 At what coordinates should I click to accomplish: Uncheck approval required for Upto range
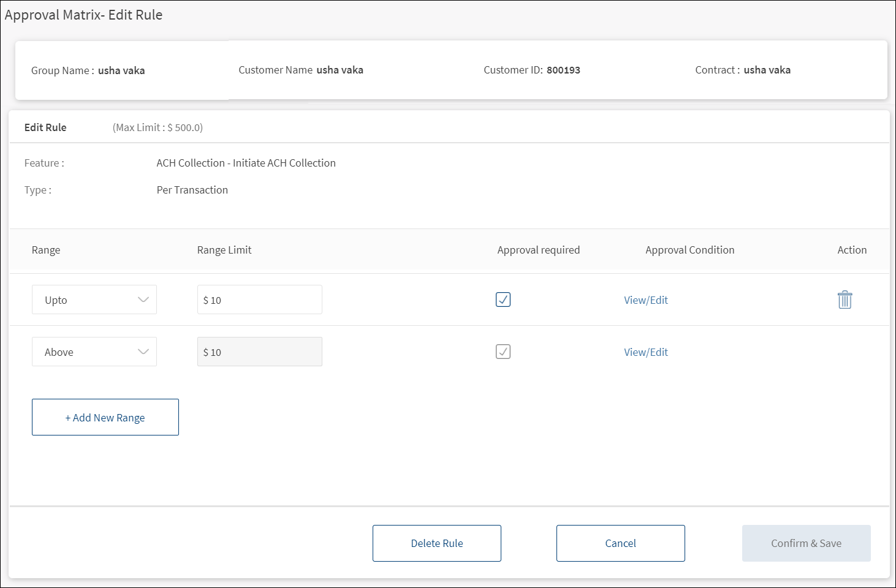(x=503, y=300)
